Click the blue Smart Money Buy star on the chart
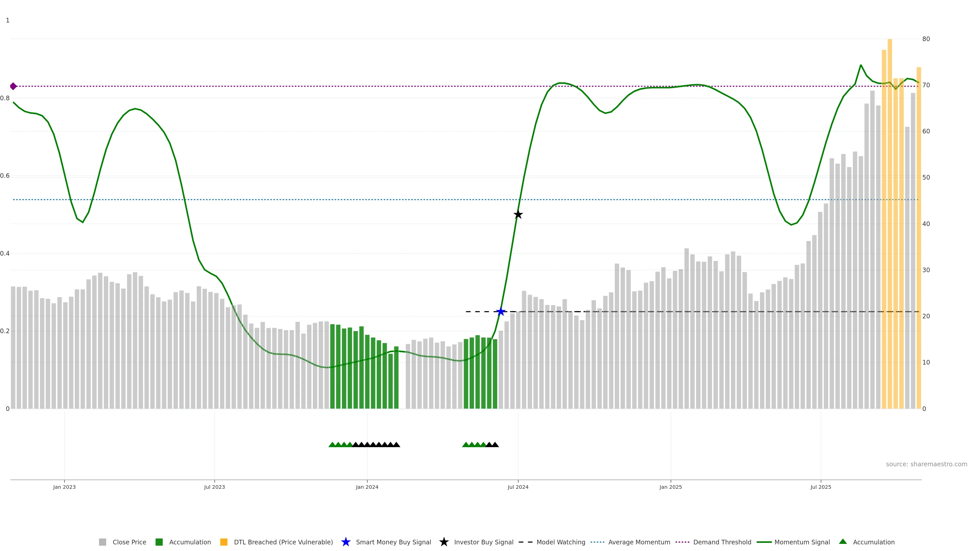The image size is (980, 551). (501, 312)
